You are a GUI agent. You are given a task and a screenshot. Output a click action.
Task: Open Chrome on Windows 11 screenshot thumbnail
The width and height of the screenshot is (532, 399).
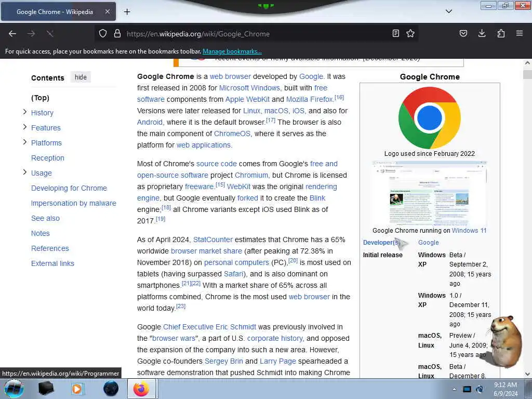pyautogui.click(x=430, y=193)
